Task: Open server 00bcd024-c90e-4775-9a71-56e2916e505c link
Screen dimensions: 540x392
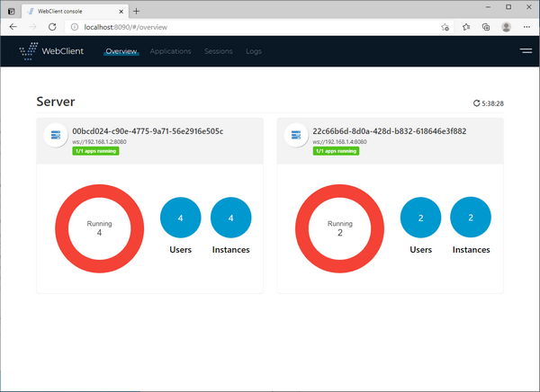Action: click(x=148, y=131)
